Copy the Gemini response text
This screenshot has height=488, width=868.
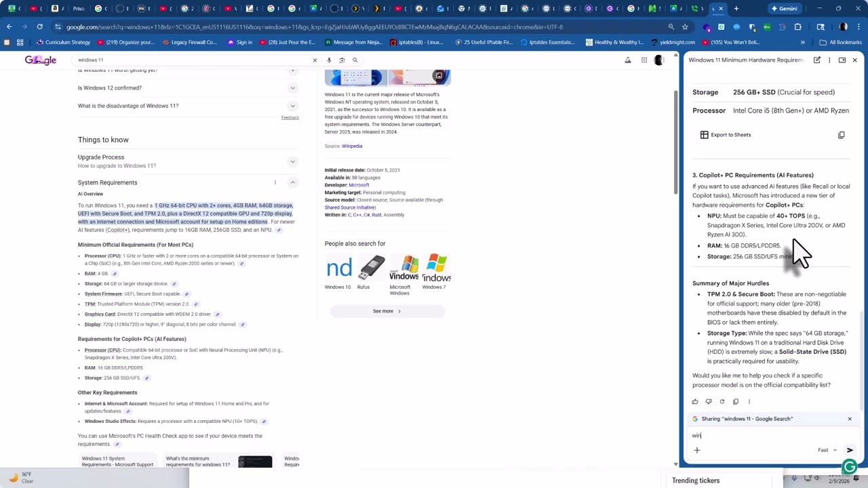pyautogui.click(x=736, y=402)
